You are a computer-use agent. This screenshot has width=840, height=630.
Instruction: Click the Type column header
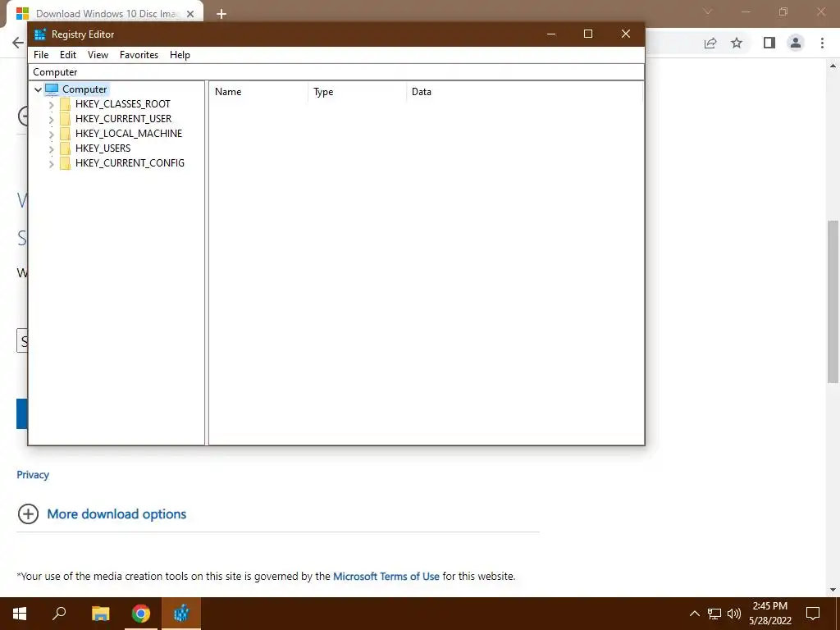[358, 92]
